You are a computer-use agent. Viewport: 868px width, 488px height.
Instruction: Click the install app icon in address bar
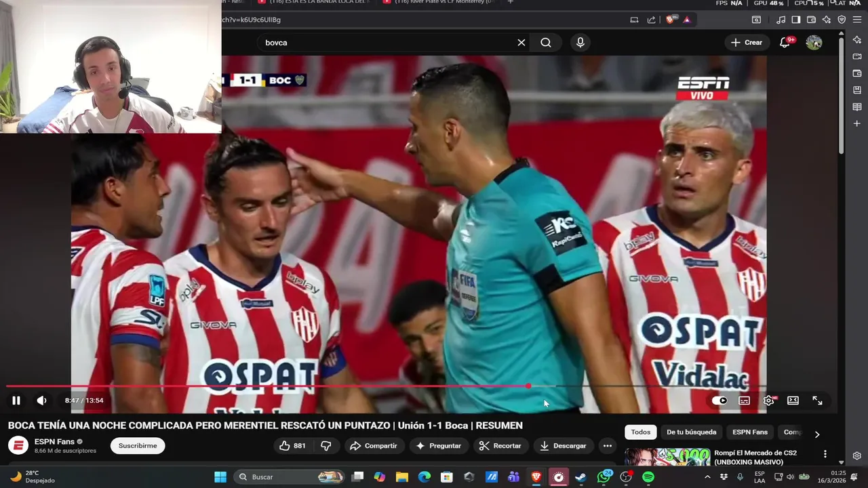[634, 20]
